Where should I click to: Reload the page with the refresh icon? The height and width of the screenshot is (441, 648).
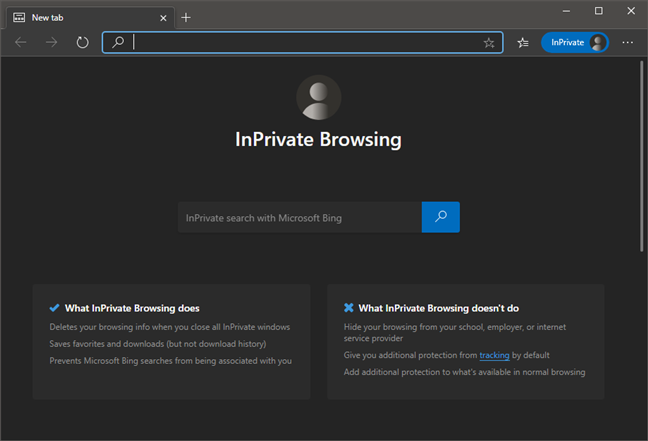pos(82,42)
